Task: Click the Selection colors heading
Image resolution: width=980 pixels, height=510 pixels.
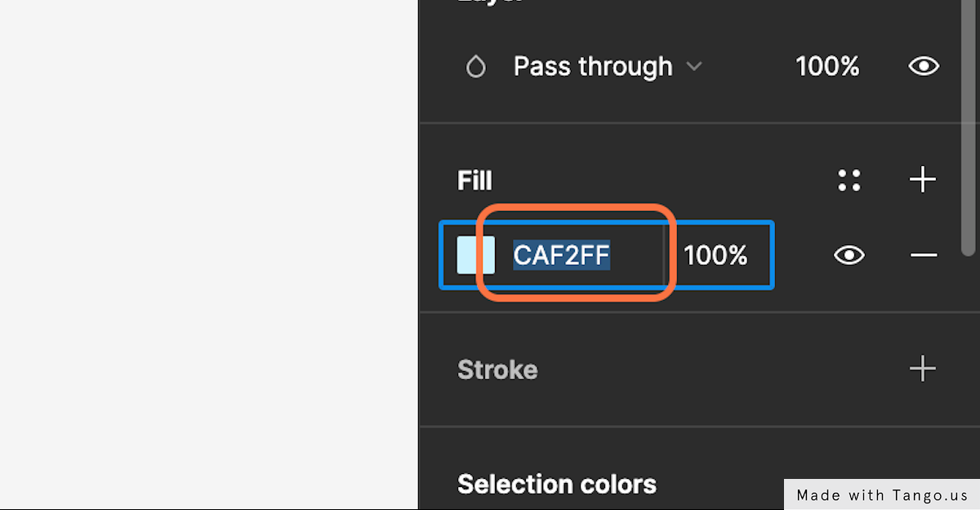Action: tap(557, 484)
